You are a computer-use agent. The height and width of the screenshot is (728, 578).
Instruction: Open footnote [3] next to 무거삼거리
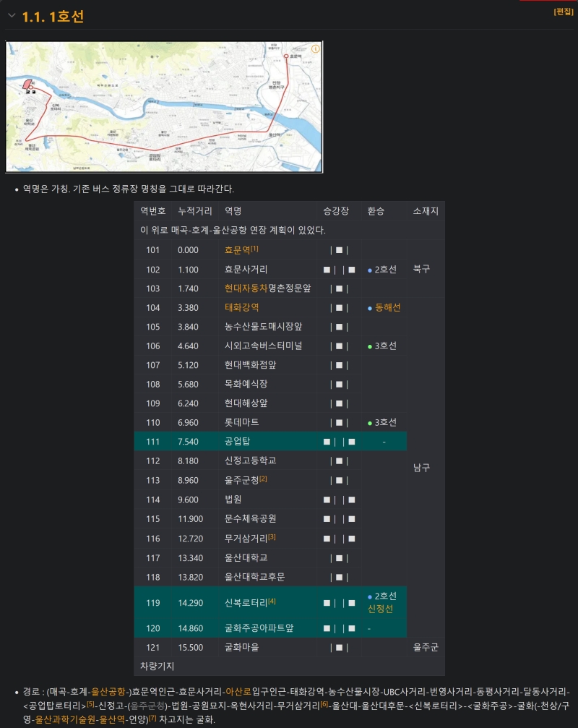click(x=272, y=536)
